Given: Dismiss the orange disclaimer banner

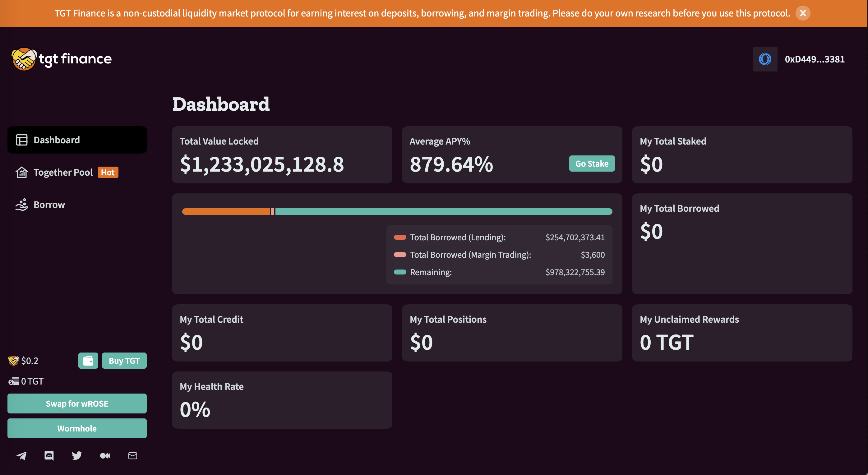Looking at the screenshot, I should [x=803, y=13].
